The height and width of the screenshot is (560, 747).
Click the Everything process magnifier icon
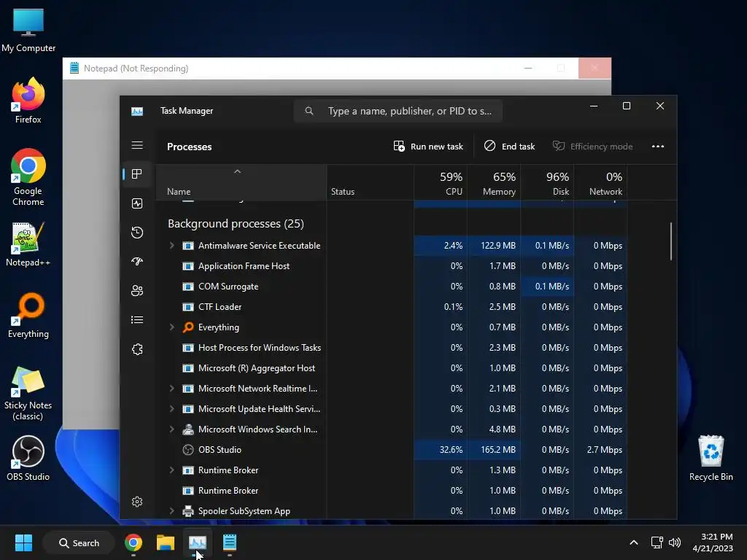click(188, 327)
